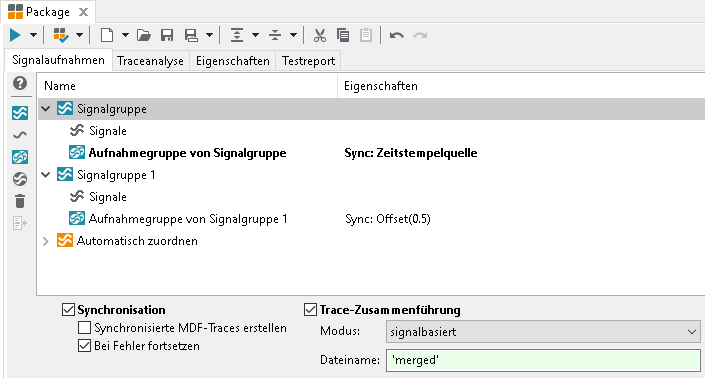
Task: Select the Automatisch zuordnen row
Action: pyautogui.click(x=137, y=241)
